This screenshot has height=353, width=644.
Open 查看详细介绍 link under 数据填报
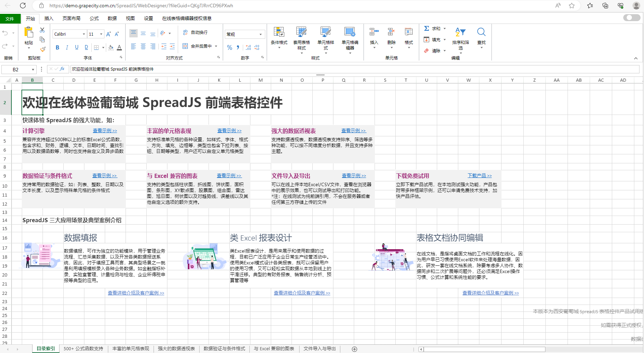pyautogui.click(x=136, y=293)
